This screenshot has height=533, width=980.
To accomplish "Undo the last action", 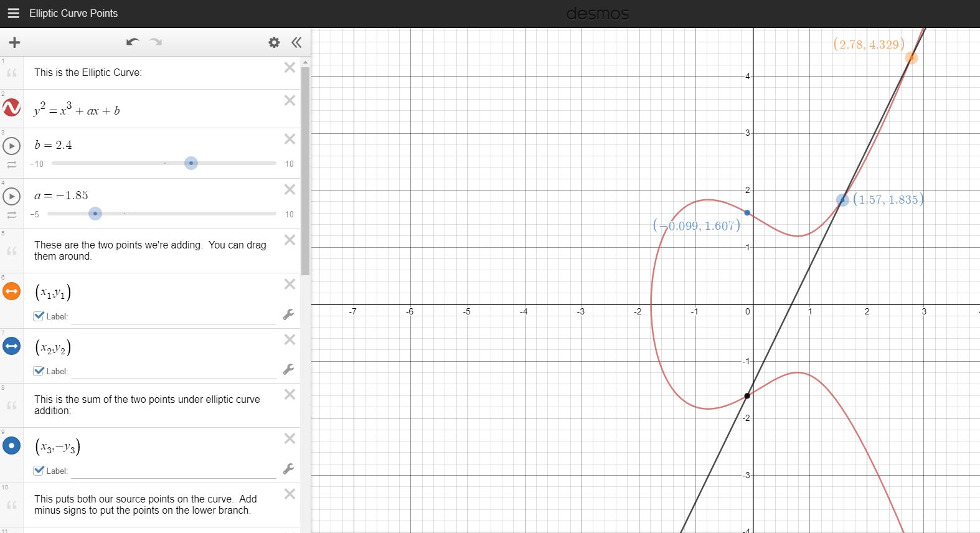I will pos(133,42).
